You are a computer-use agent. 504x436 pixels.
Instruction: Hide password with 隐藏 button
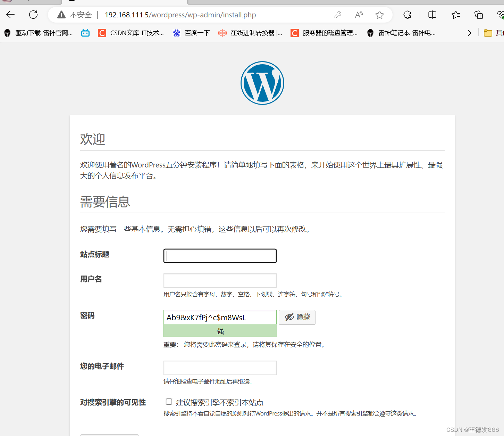[x=297, y=317]
